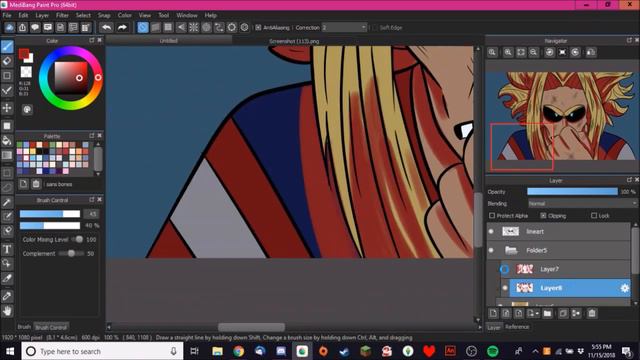Set the Color Mixing Level slider

pyautogui.click(x=78, y=240)
